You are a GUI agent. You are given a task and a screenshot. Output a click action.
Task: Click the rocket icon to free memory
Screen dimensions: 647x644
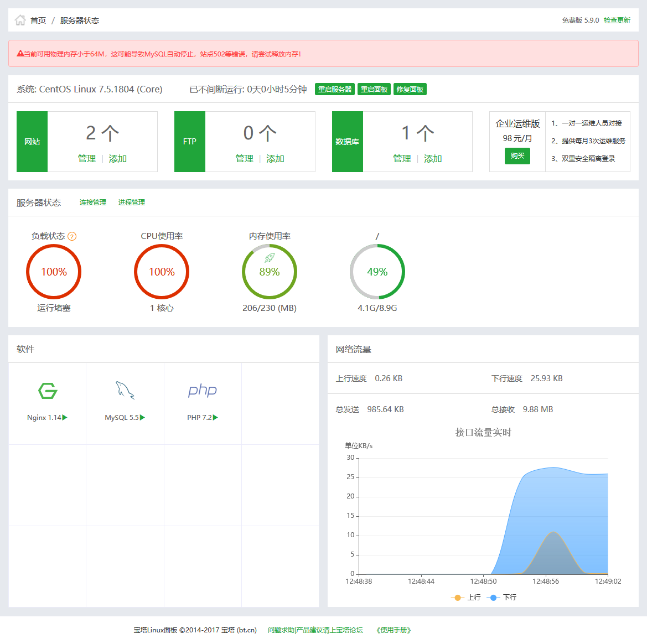point(270,257)
